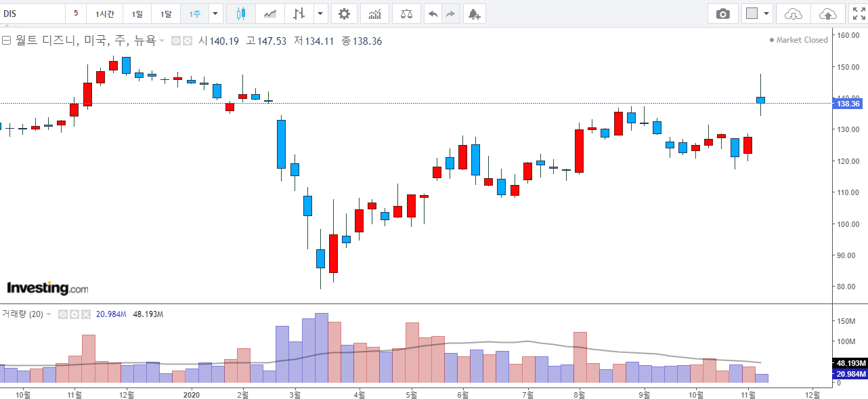The image size is (868, 399).
Task: Switch to line chart style
Action: pyautogui.click(x=269, y=14)
